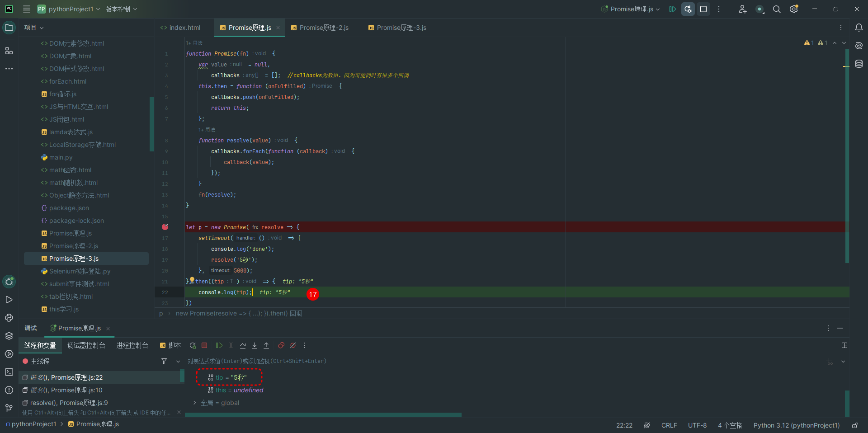Open the 脚本 scripts tab
This screenshot has height=433, width=868.
pos(170,345)
